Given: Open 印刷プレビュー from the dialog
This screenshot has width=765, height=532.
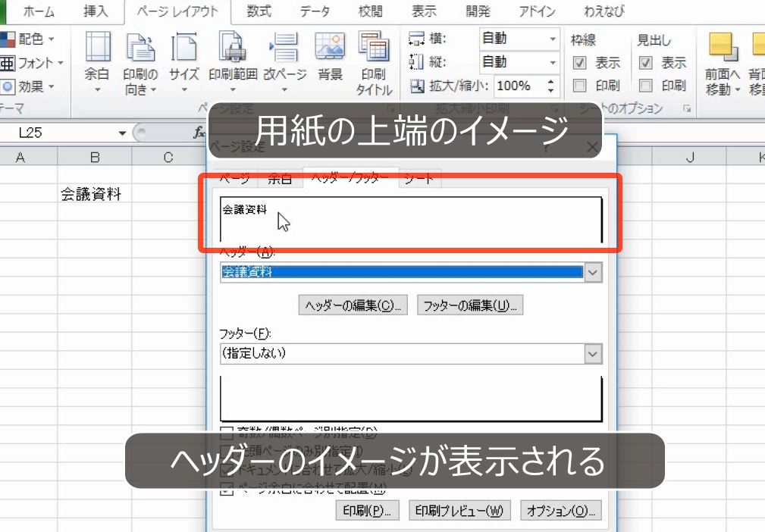Looking at the screenshot, I should coord(458,510).
